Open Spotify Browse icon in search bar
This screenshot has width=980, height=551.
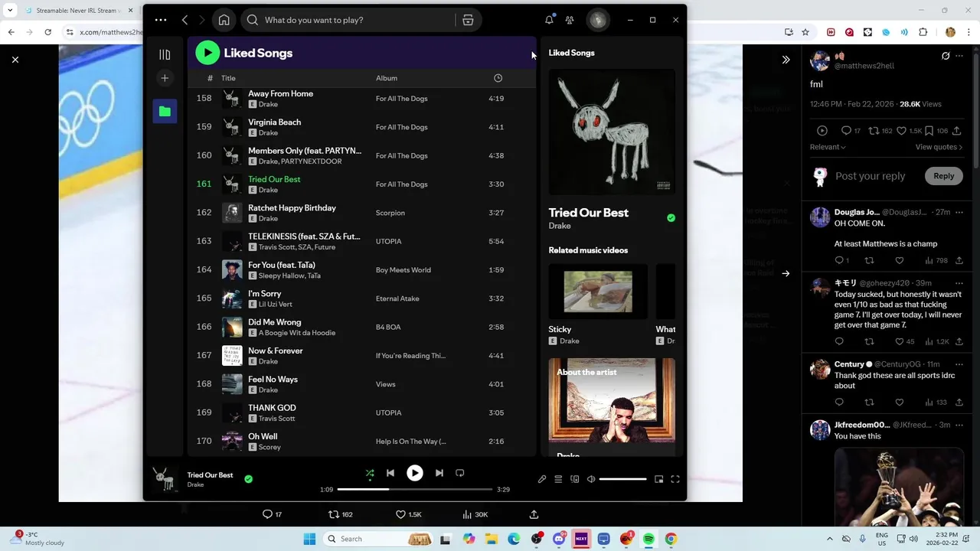pyautogui.click(x=468, y=20)
